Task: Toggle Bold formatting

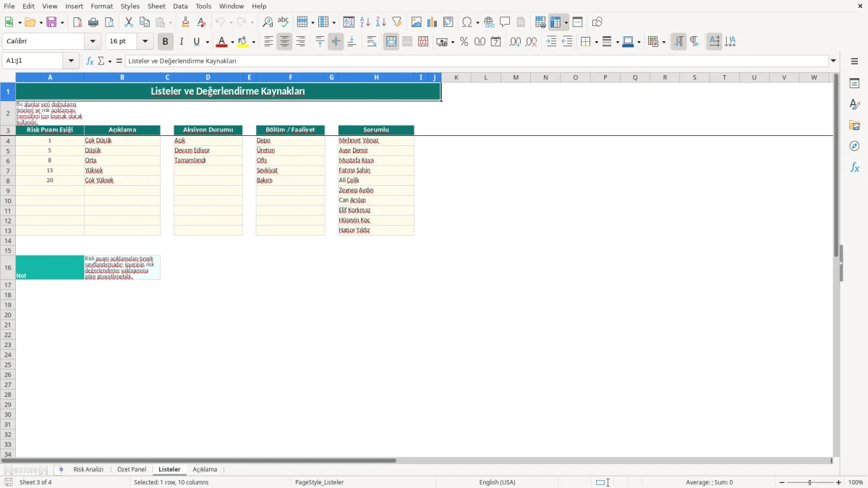Action: [165, 42]
